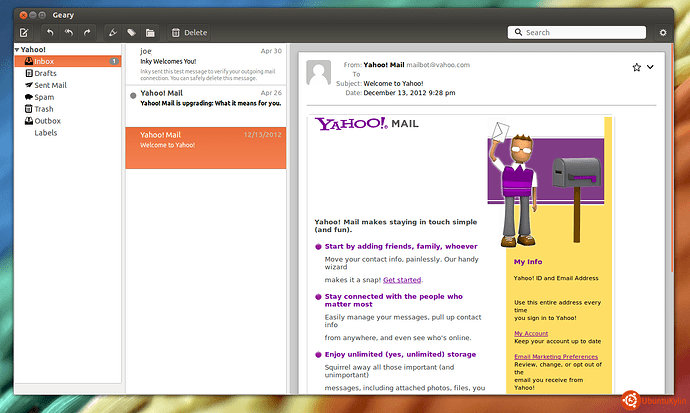Viewport: 690px width, 413px height.
Task: Click the compose new message icon
Action: click(x=23, y=33)
